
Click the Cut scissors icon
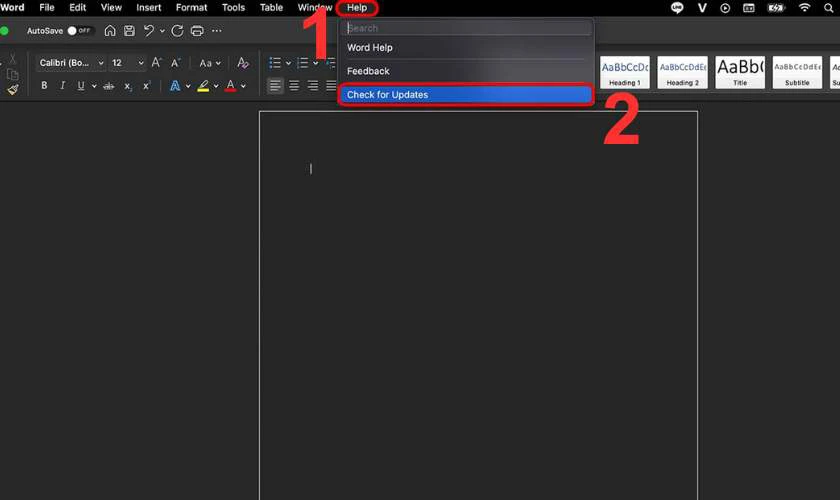coord(12,58)
